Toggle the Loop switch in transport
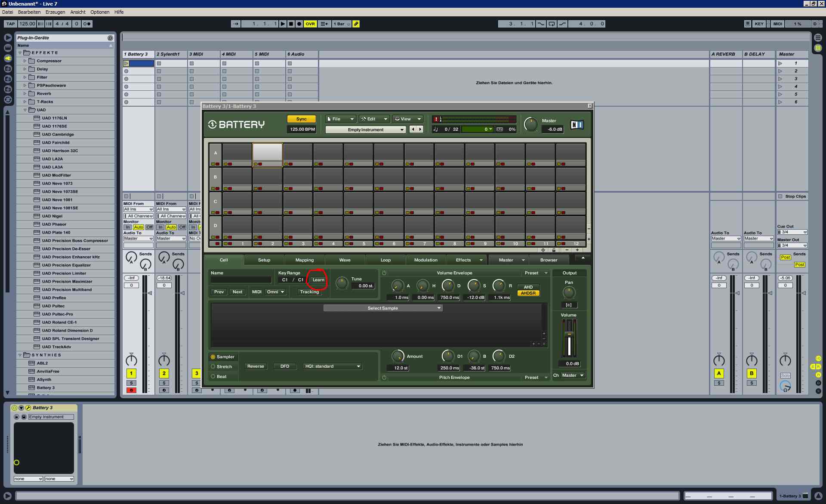 [552, 24]
